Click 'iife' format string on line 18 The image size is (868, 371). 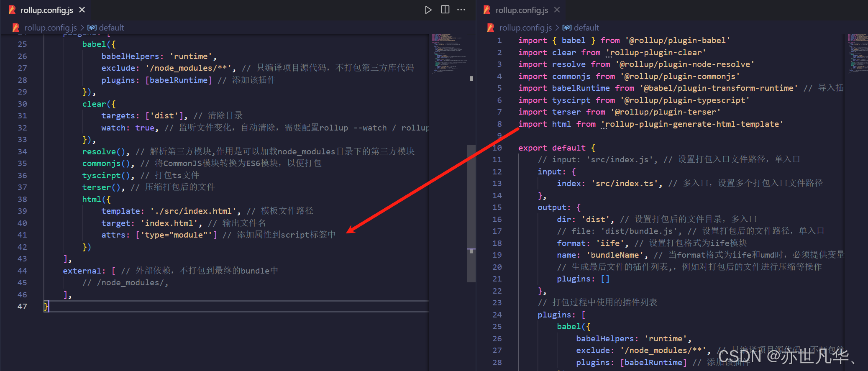(x=610, y=243)
